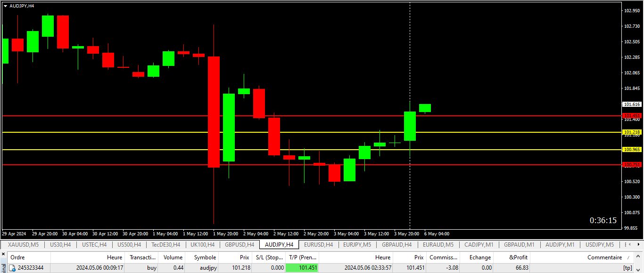The height and width of the screenshot is (273, 644).
Task: Switch to the TecDE30,H4 chart tab
Action: [x=165, y=245]
